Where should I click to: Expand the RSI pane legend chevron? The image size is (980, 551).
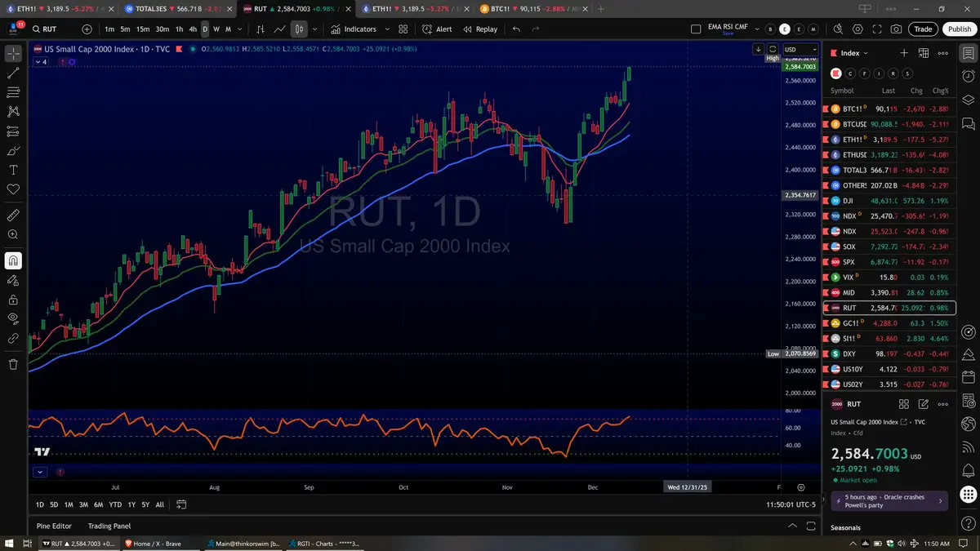coord(40,471)
